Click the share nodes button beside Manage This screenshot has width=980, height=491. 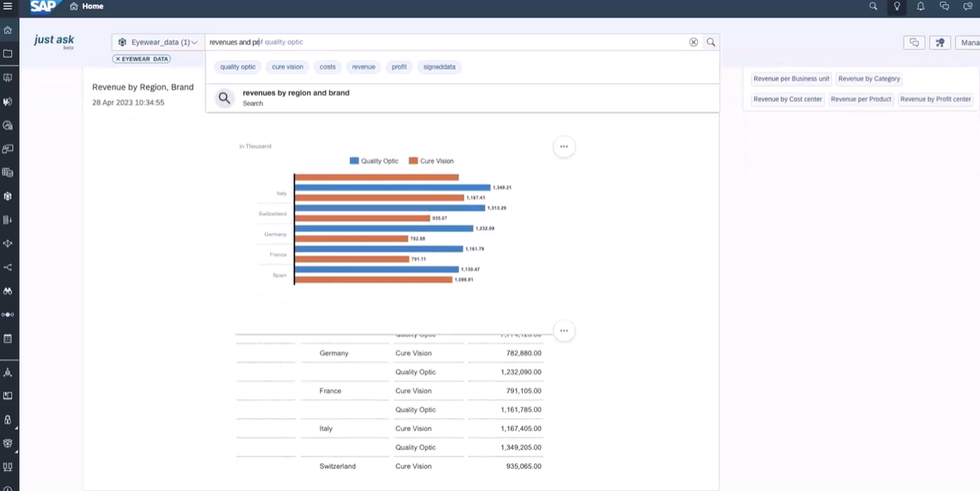(x=940, y=42)
